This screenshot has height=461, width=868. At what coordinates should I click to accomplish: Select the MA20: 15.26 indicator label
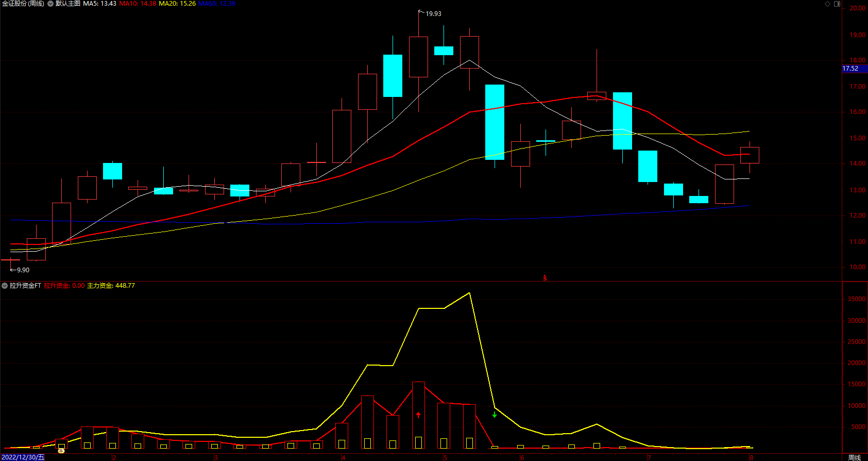(x=177, y=4)
